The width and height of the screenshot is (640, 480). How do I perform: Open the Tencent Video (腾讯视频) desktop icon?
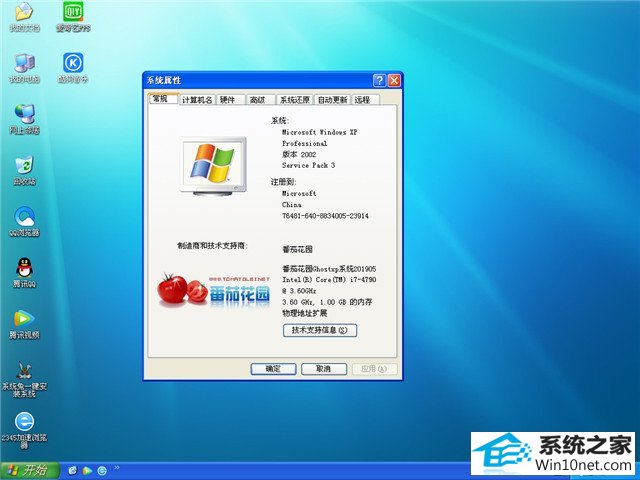click(x=24, y=324)
